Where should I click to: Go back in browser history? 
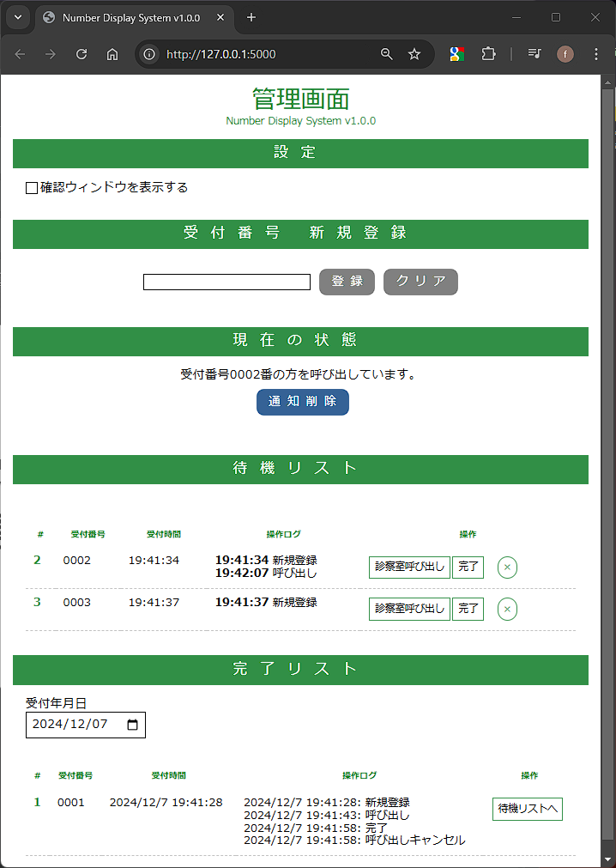tap(21, 54)
